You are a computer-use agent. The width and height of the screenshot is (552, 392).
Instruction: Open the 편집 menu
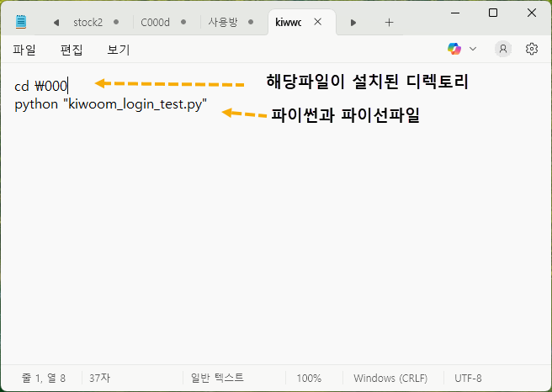click(x=72, y=50)
